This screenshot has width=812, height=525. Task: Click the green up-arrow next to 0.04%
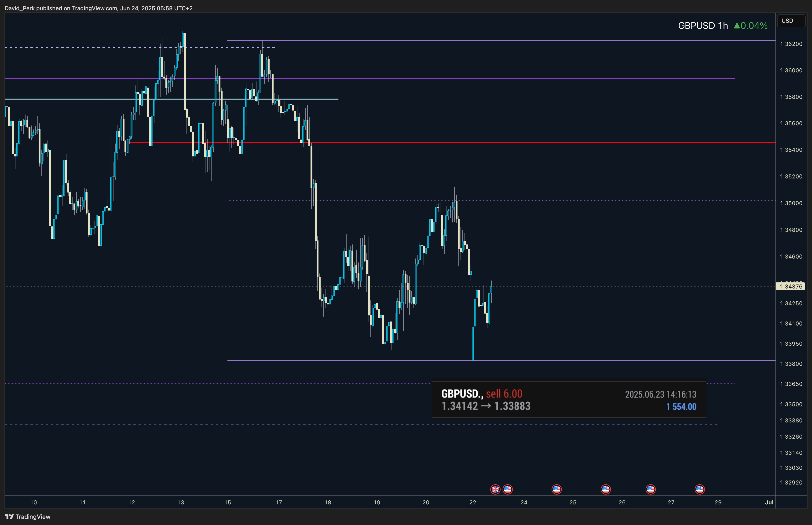(x=737, y=26)
